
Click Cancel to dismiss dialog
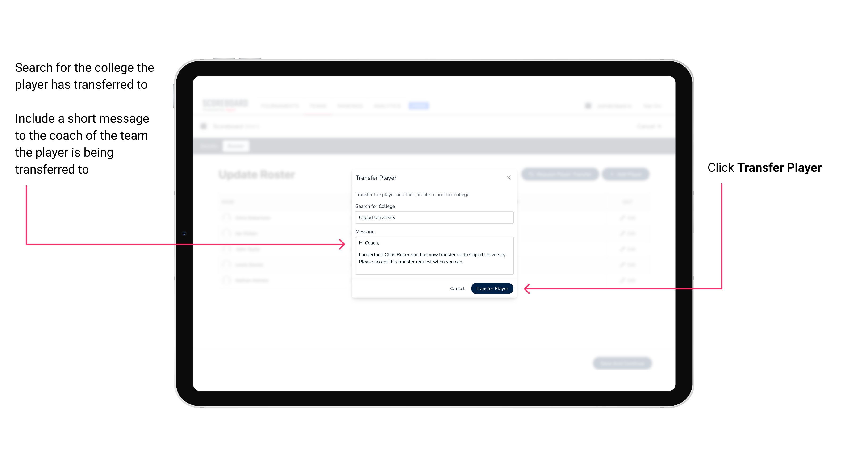point(457,288)
